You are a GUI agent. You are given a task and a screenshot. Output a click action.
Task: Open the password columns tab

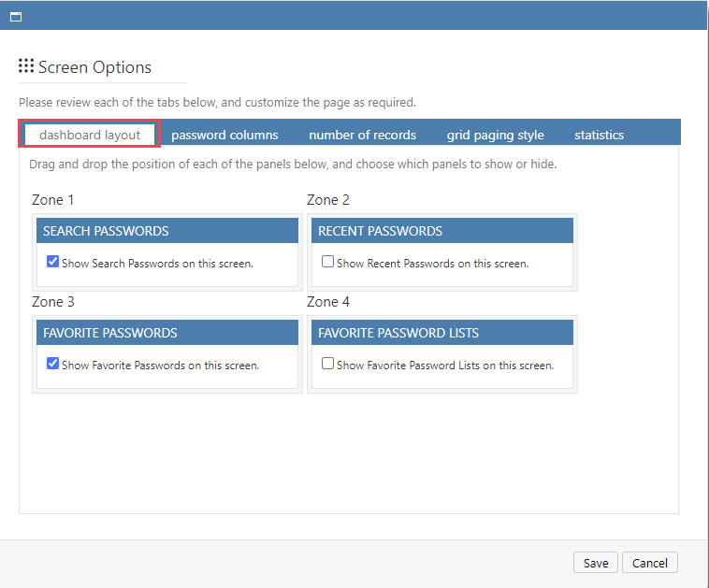[224, 135]
